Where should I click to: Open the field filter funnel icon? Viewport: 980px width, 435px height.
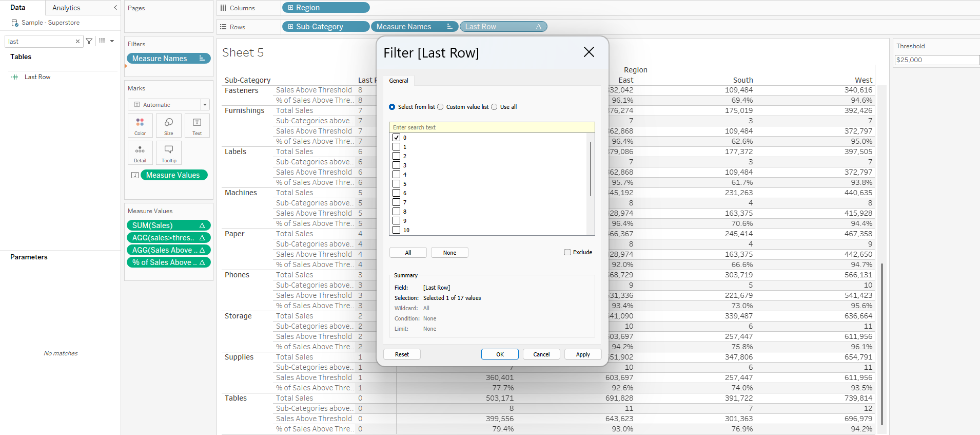pyautogui.click(x=89, y=41)
